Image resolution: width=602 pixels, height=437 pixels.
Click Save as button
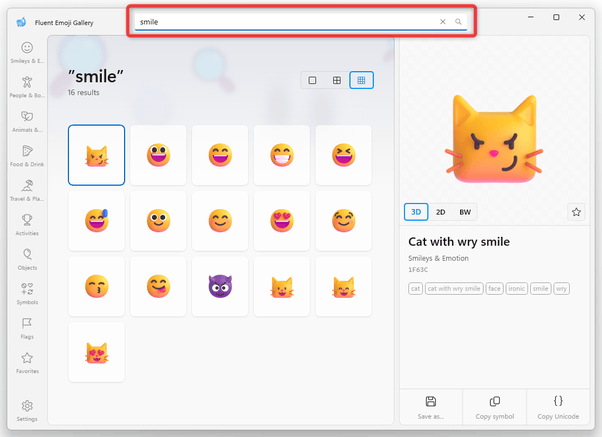pyautogui.click(x=431, y=407)
